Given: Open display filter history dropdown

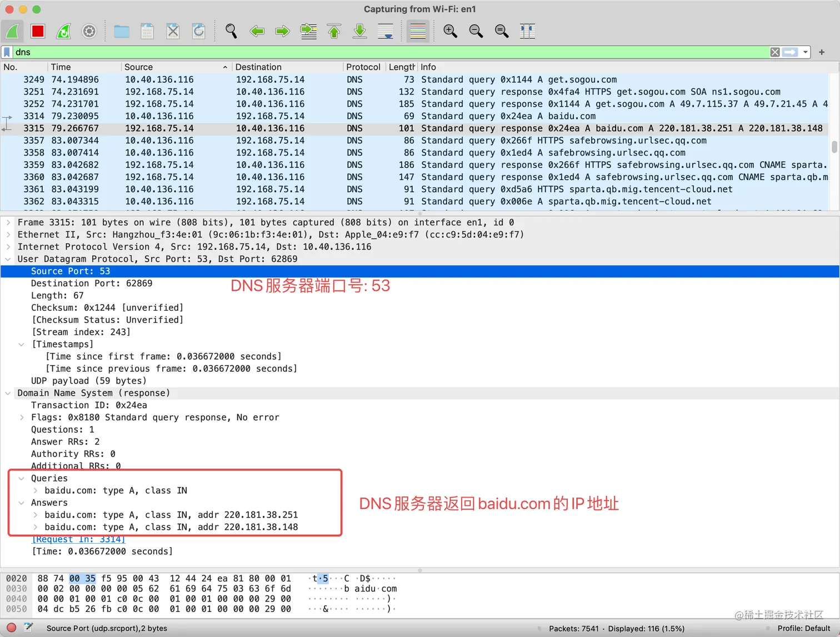Looking at the screenshot, I should coord(805,52).
